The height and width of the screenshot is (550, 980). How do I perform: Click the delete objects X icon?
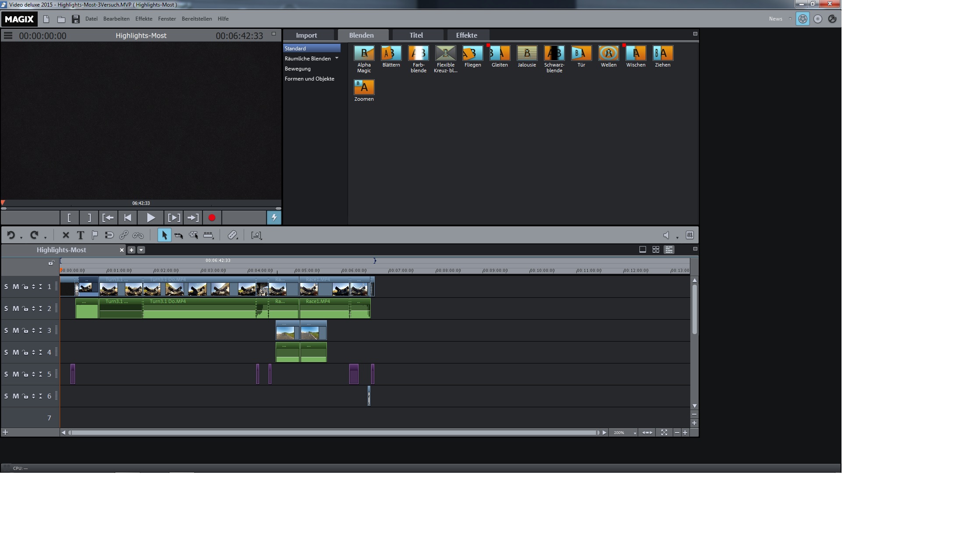[x=66, y=235]
